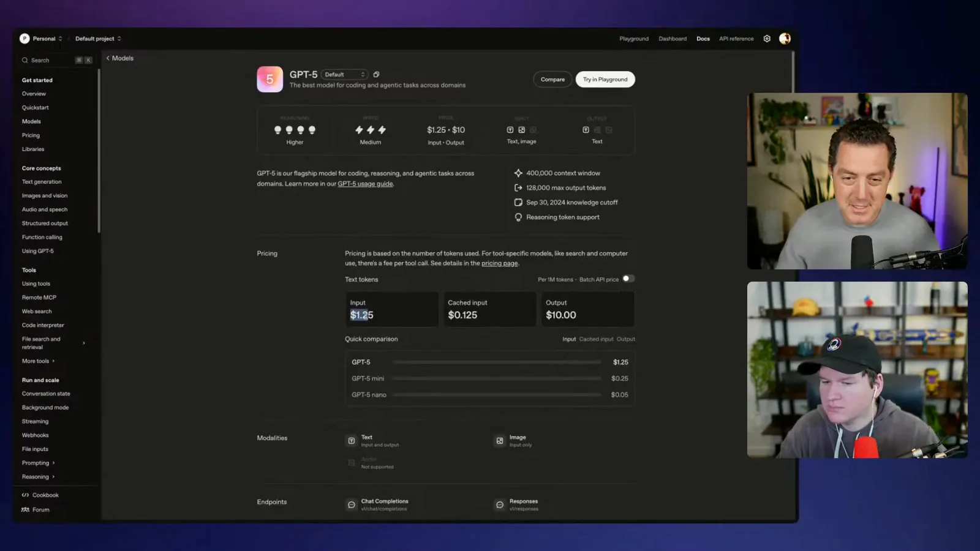This screenshot has height=551, width=980.
Task: Click the Text modality icon
Action: tap(352, 441)
